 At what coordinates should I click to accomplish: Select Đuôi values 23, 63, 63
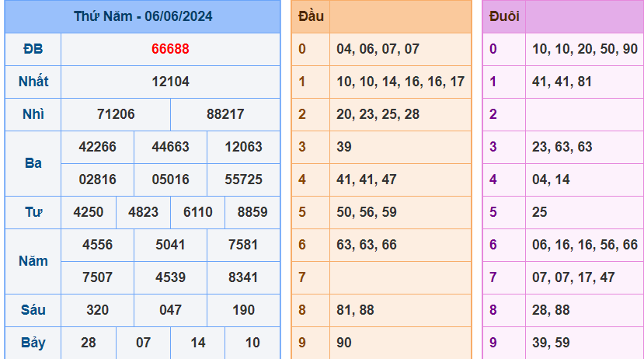tap(562, 147)
